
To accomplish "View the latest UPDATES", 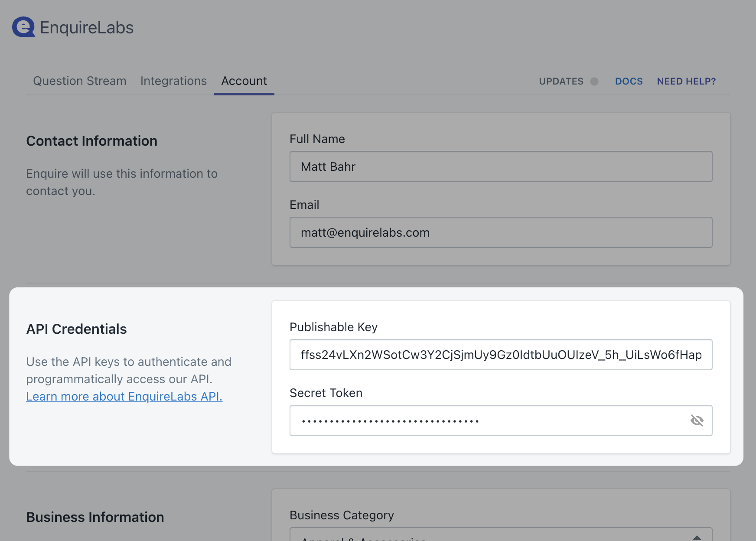I will (561, 81).
